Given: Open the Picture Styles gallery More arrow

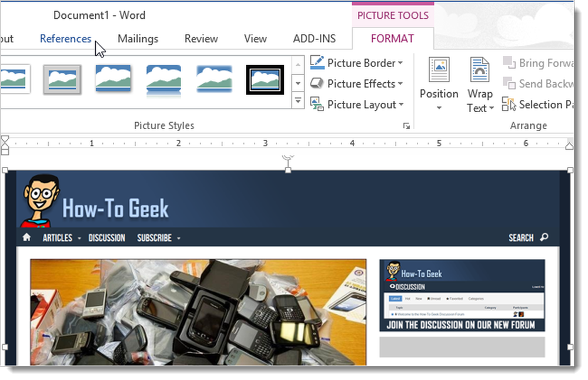Looking at the screenshot, I should pos(298,101).
